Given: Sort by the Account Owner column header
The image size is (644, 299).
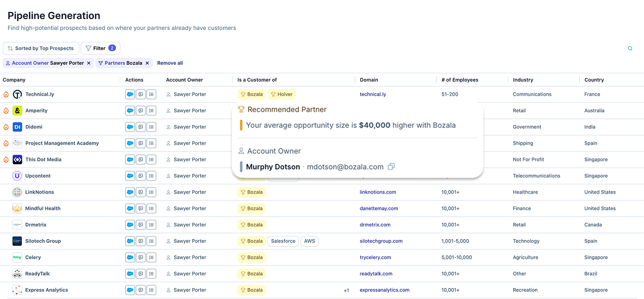Looking at the screenshot, I should [x=185, y=80].
